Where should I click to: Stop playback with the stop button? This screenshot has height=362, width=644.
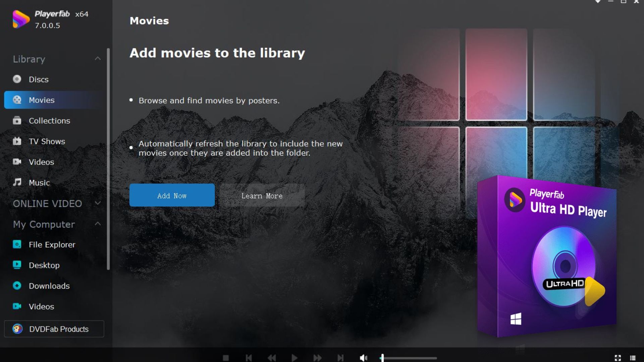tap(226, 358)
